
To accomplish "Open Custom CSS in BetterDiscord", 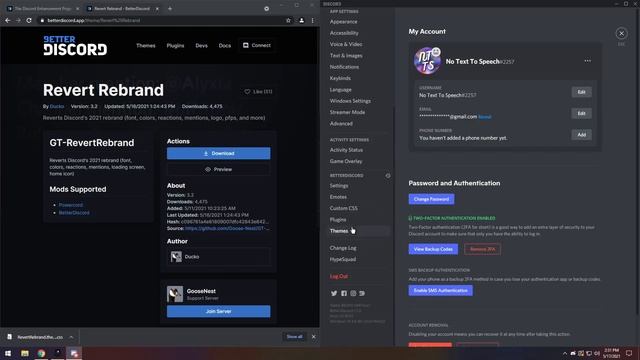I will pos(343,208).
